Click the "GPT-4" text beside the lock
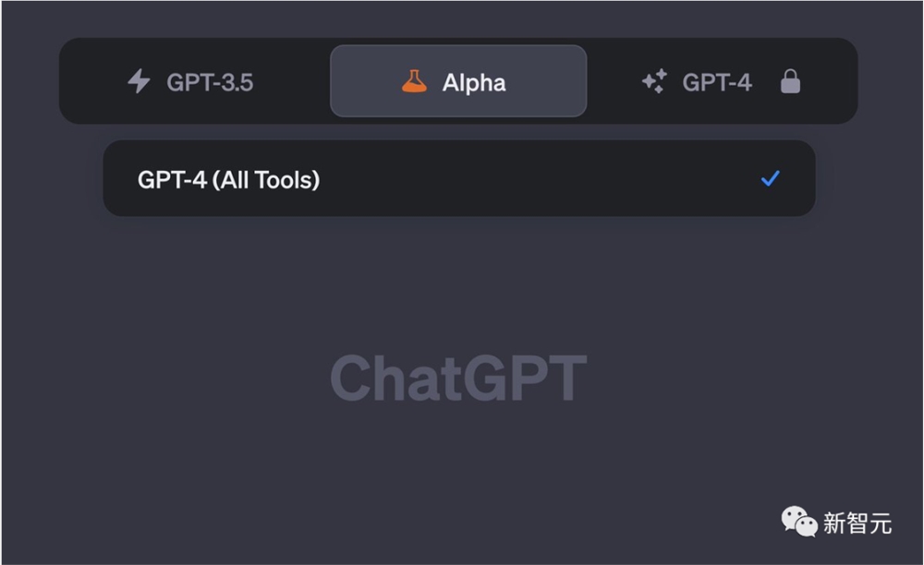 [717, 82]
